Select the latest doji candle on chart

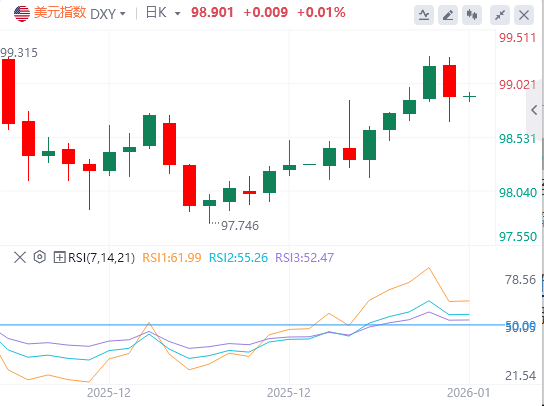[469, 97]
